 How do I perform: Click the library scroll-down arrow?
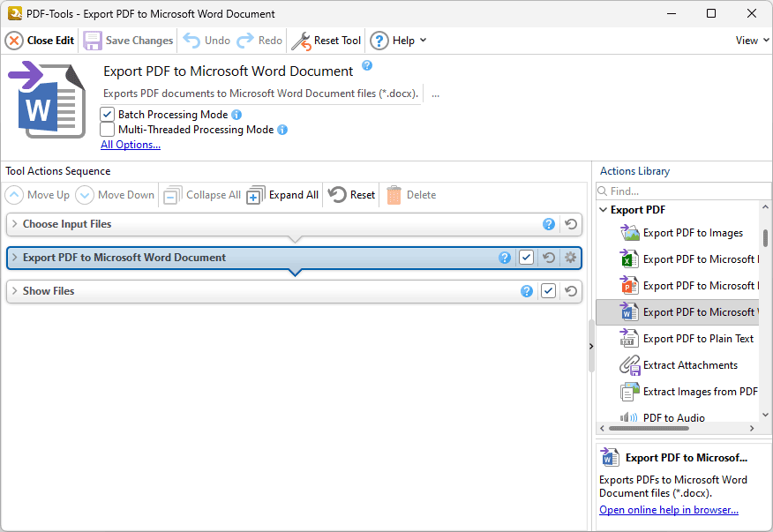click(x=765, y=416)
